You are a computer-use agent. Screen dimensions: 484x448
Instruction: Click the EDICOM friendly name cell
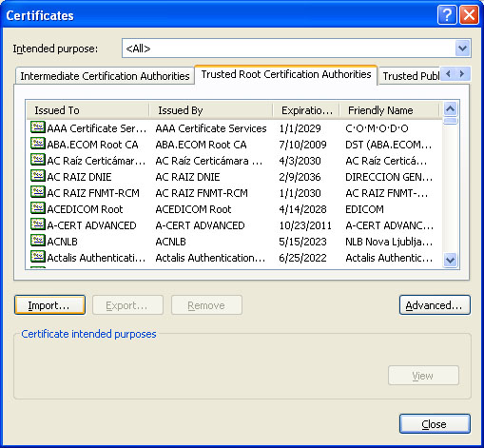click(364, 209)
